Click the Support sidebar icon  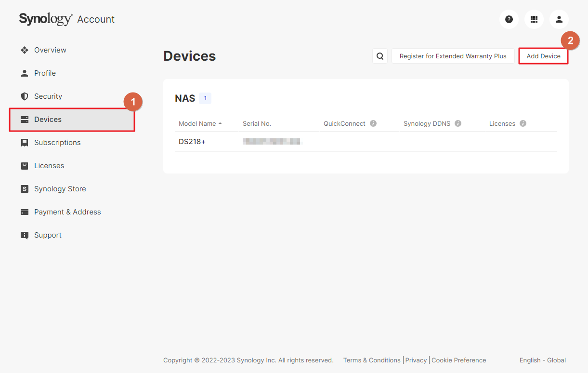25,235
